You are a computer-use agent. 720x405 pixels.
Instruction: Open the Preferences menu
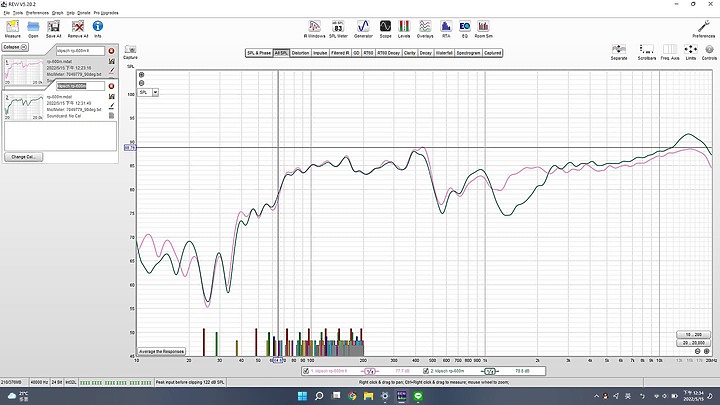pos(37,13)
